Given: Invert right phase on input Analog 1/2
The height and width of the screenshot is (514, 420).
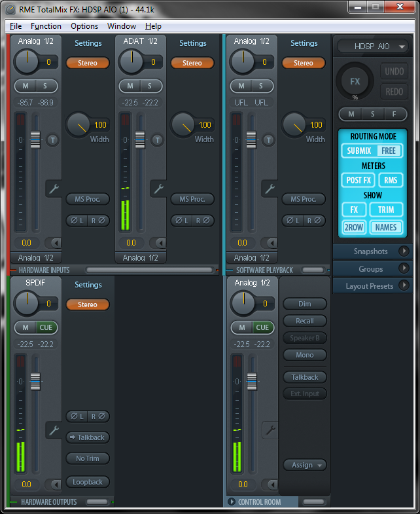Looking at the screenshot, I should tap(98, 221).
